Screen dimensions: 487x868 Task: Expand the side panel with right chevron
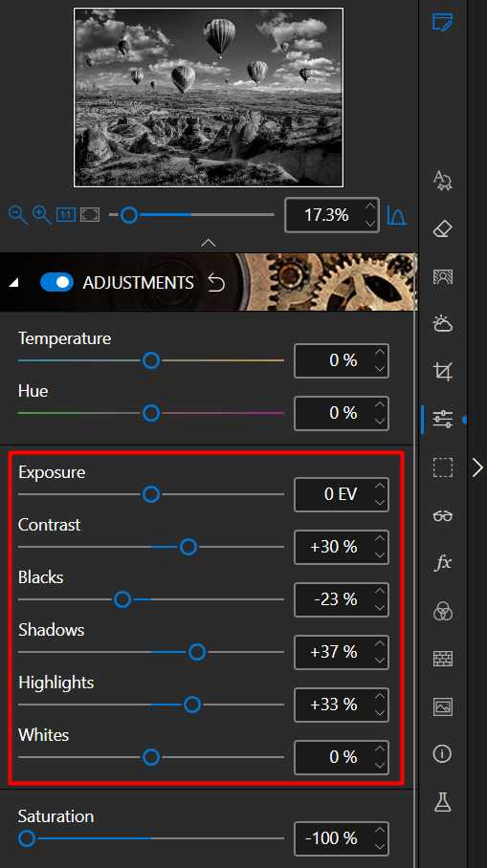pos(477,467)
